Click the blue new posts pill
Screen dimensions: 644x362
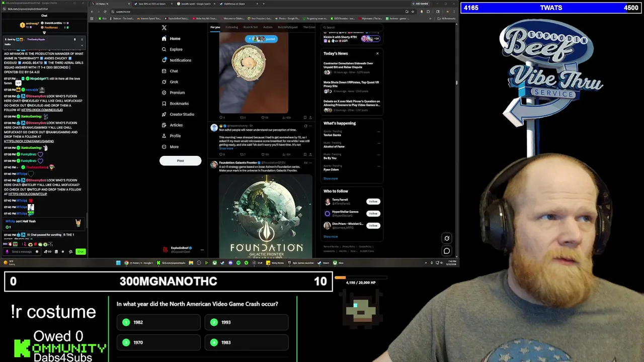(x=261, y=39)
